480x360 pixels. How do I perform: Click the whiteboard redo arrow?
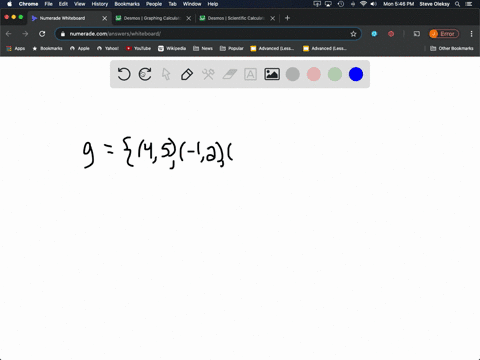145,74
